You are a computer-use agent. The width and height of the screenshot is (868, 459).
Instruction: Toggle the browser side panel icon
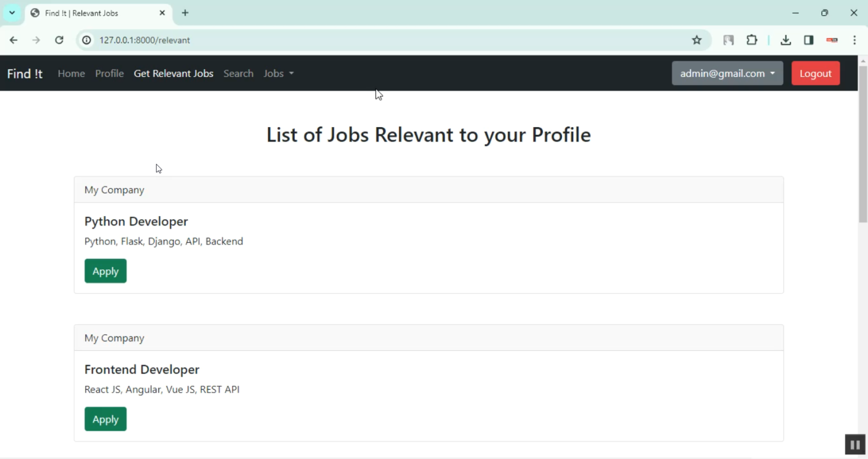coord(808,40)
